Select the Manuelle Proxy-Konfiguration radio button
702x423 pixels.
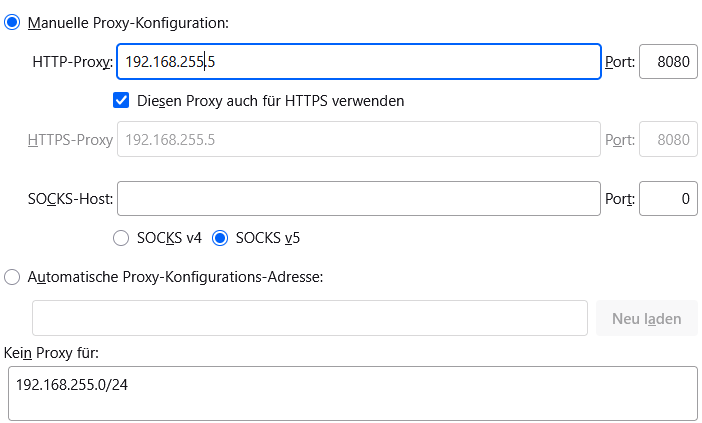point(13,22)
